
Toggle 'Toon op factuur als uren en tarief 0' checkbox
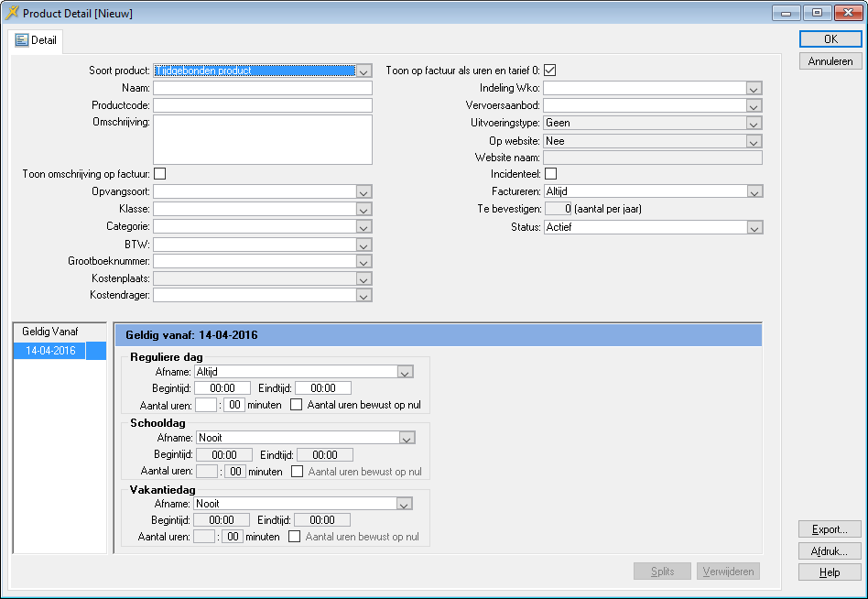tap(550, 71)
